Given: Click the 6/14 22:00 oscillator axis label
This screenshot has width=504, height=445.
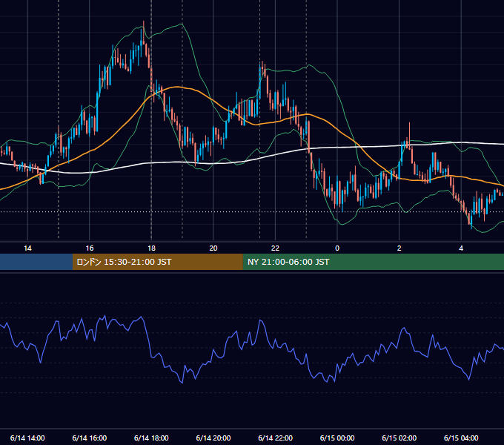Looking at the screenshot, I should coord(276,438).
